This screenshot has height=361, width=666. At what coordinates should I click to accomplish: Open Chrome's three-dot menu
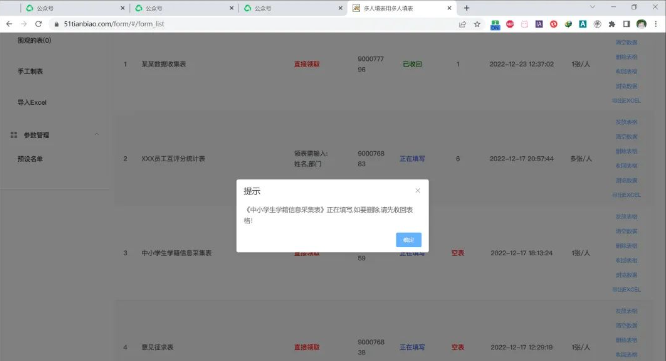657,24
